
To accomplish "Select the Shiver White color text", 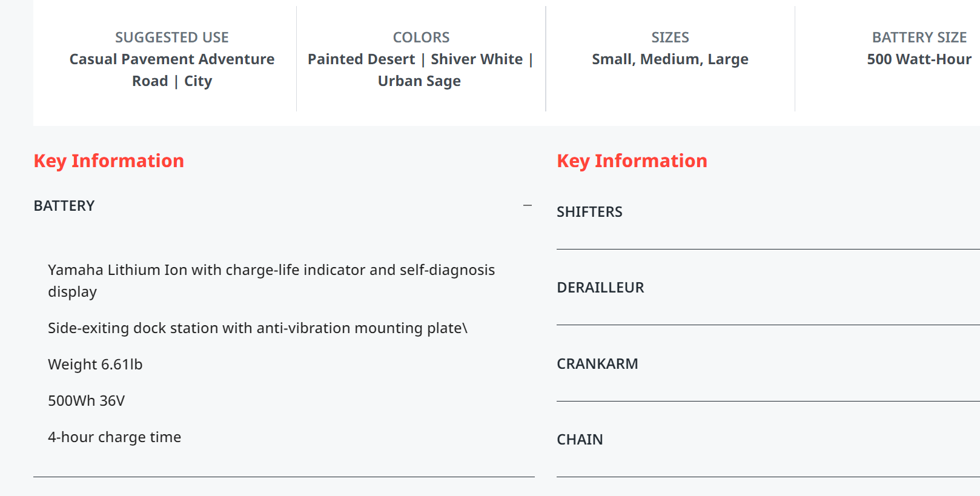I will click(x=477, y=59).
